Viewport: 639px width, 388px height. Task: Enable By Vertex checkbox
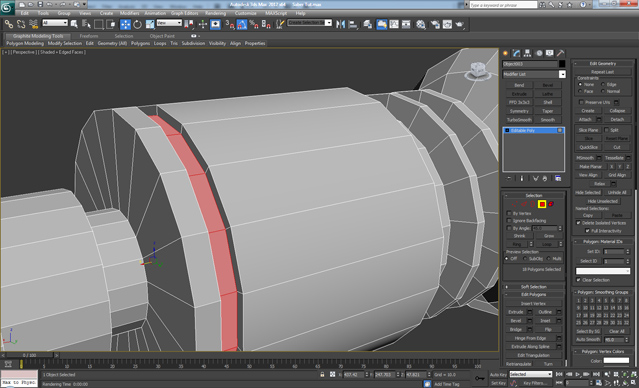tap(509, 213)
